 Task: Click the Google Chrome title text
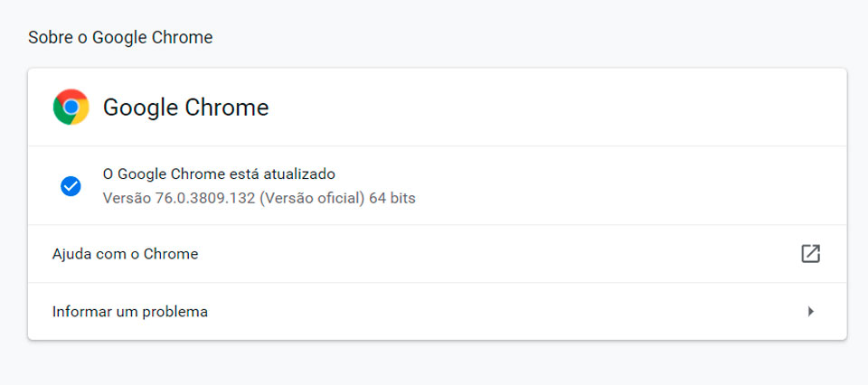pos(186,108)
